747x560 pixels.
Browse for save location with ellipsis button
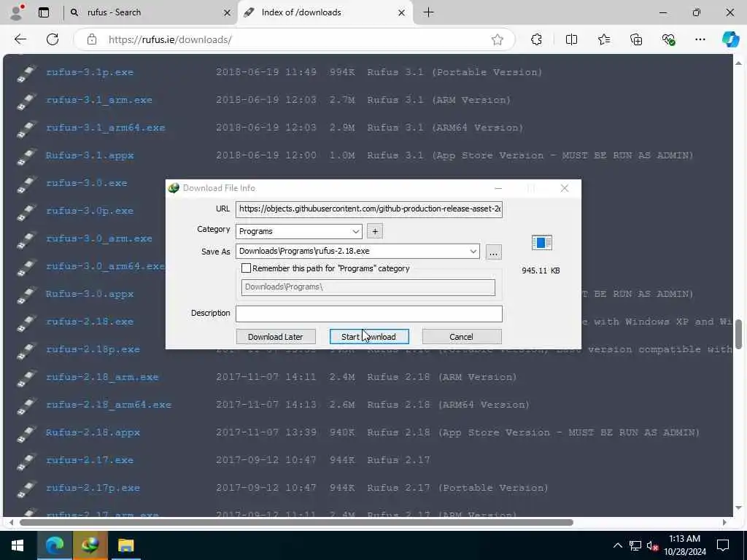(x=493, y=252)
